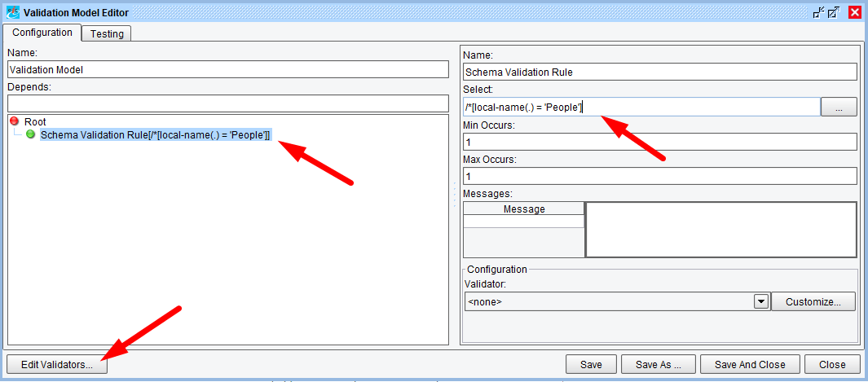The image size is (868, 382).
Task: Click Save As button
Action: (657, 365)
